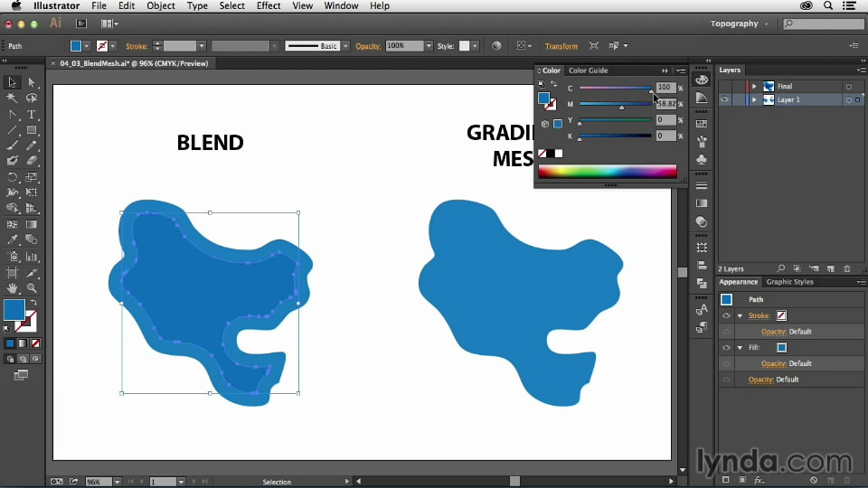Pick the Eyedropper tool
Screen dimensions: 868x488
coord(12,239)
